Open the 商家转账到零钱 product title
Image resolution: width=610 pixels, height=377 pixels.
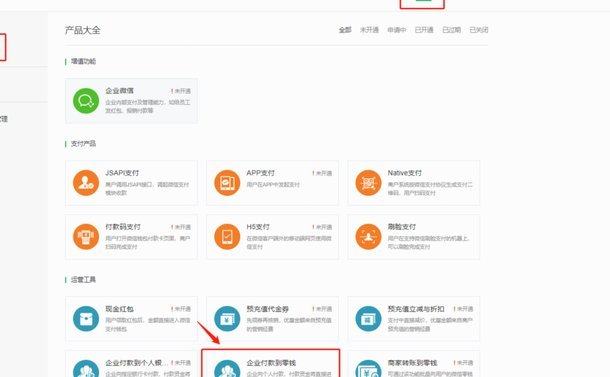(412, 363)
